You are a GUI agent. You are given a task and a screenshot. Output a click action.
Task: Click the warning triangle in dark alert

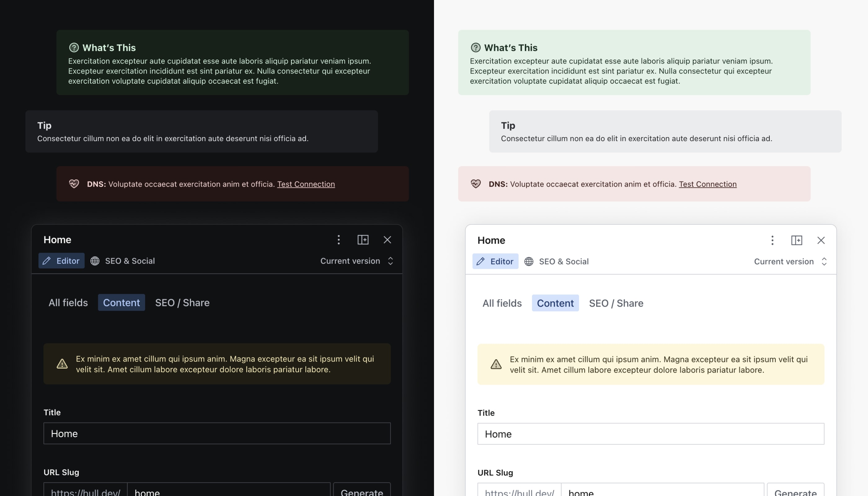pyautogui.click(x=62, y=364)
